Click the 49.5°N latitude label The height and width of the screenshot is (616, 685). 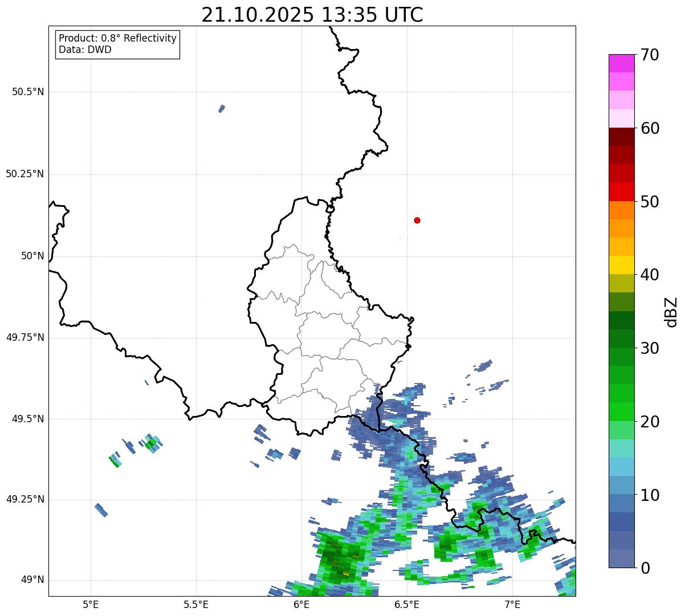[28, 419]
